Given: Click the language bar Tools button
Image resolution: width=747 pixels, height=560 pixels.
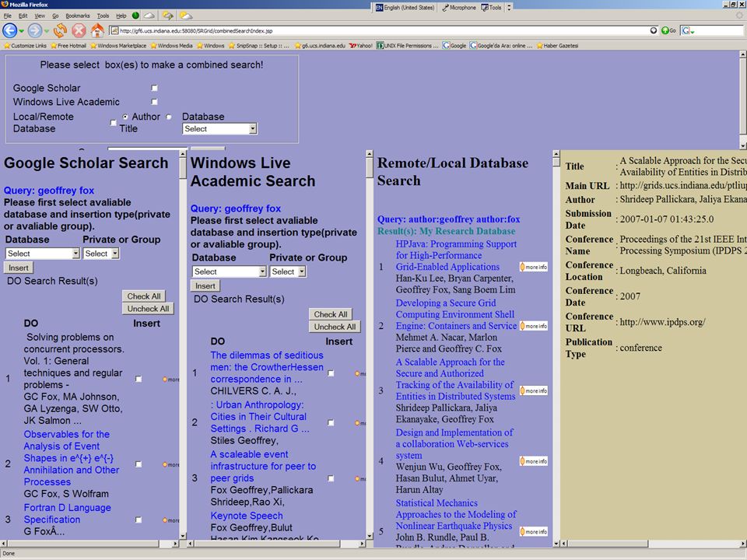Looking at the screenshot, I should click(491, 7).
